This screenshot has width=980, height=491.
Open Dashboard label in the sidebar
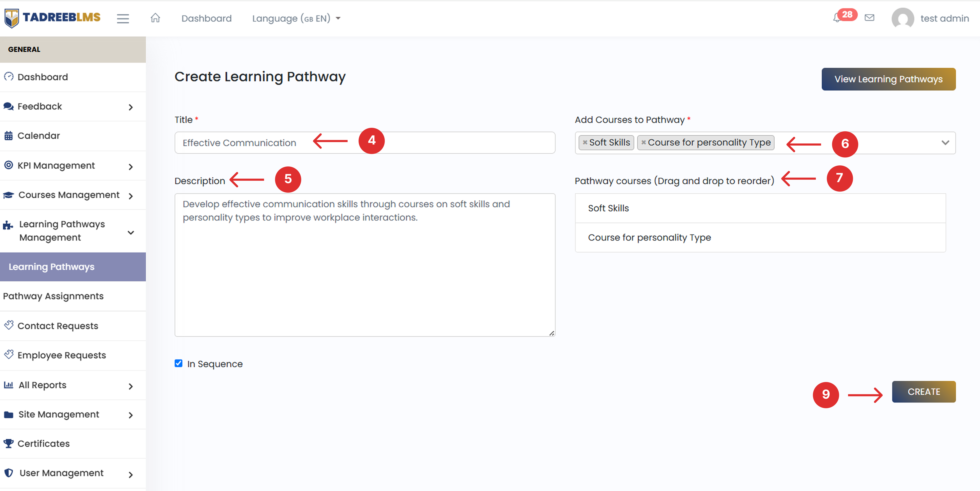coord(43,77)
